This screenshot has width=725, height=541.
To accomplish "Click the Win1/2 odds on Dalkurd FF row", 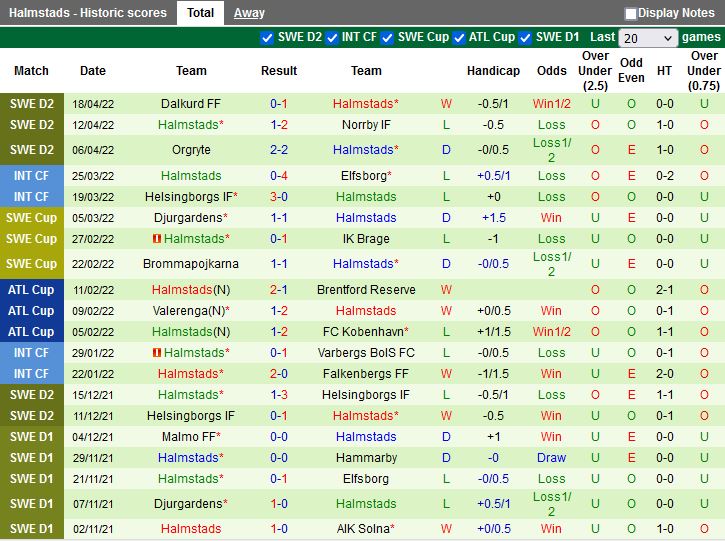I will tap(552, 104).
